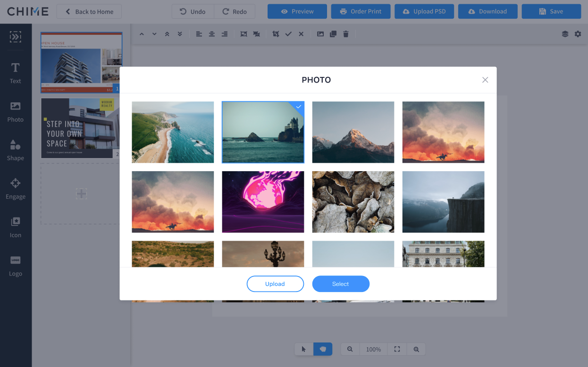This screenshot has height=367, width=588.
Task: Align center toolbar icon
Action: point(212,34)
